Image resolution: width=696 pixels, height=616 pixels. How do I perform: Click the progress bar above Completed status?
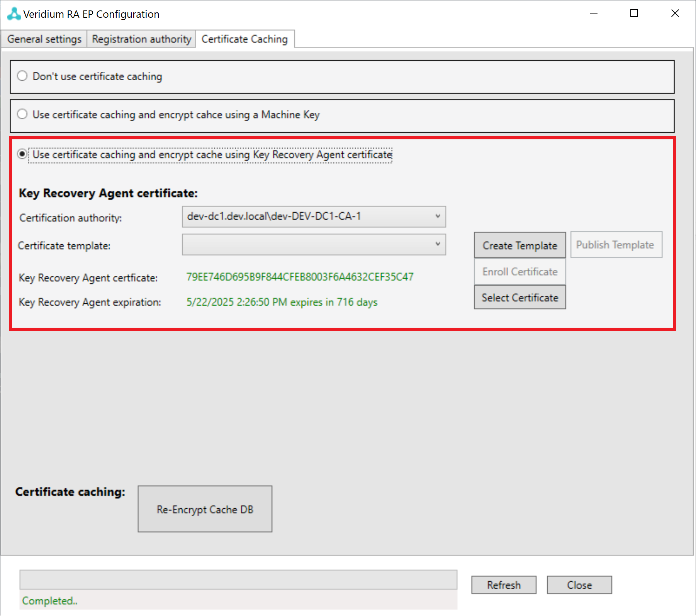(x=238, y=579)
